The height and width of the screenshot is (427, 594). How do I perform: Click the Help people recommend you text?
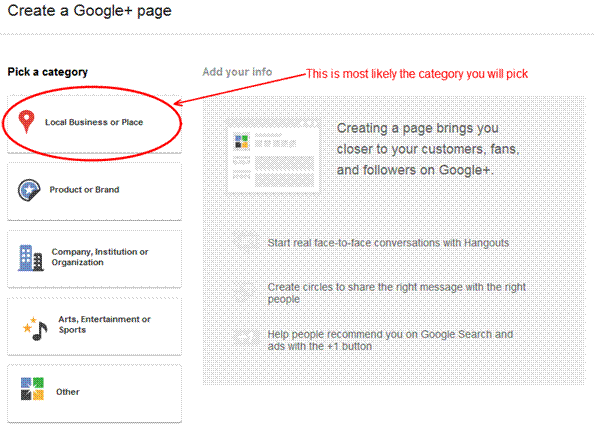pos(390,340)
